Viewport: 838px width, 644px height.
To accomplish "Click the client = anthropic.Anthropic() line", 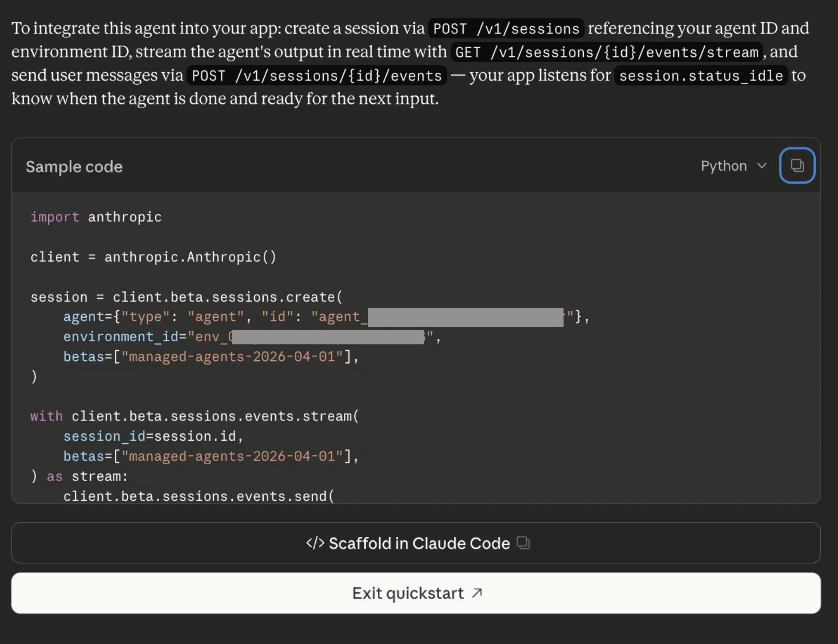I will click(153, 257).
